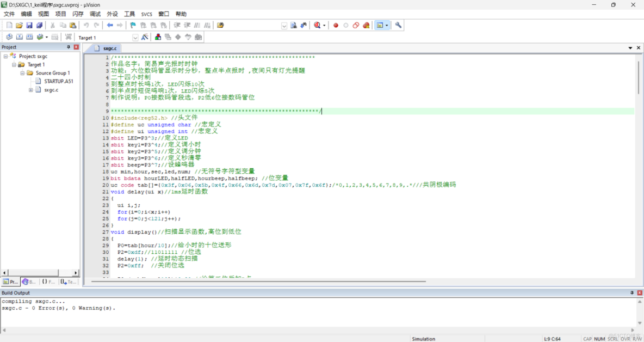Translate the current file
644x342 pixels.
(9, 37)
